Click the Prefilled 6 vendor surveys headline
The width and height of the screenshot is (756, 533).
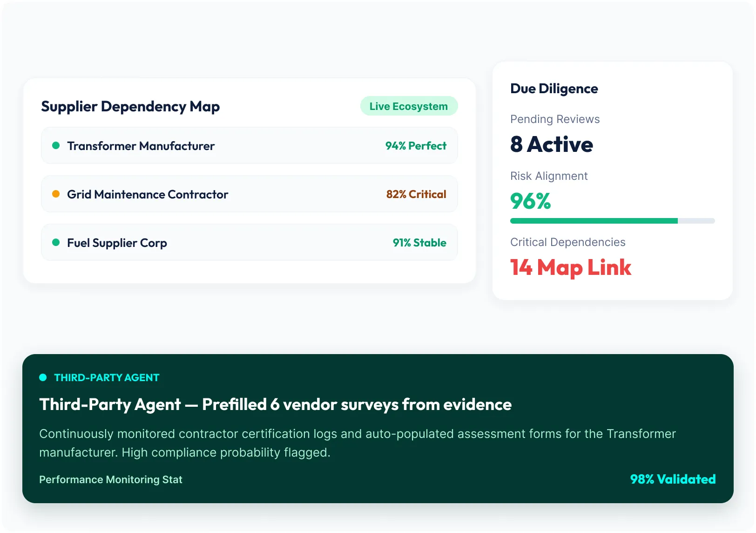[x=276, y=404]
